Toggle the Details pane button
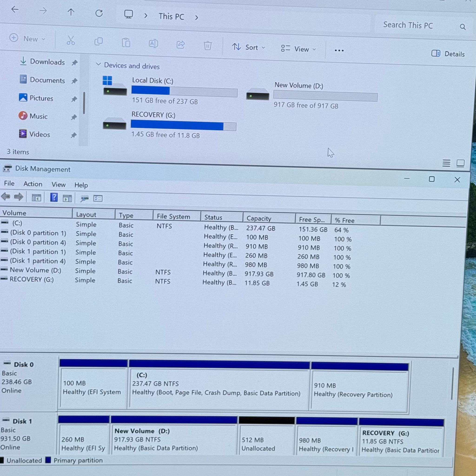 tap(448, 54)
